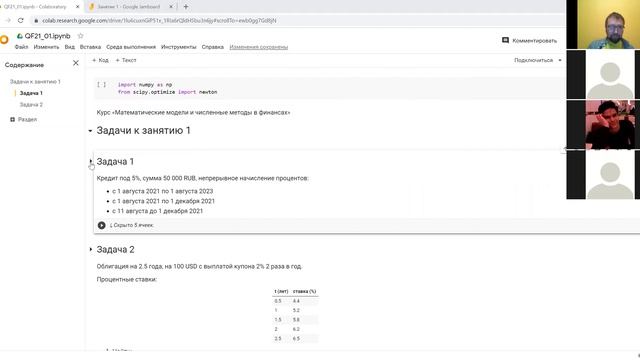640x360 pixels.
Task: Open the Вставка menu
Action: [90, 47]
